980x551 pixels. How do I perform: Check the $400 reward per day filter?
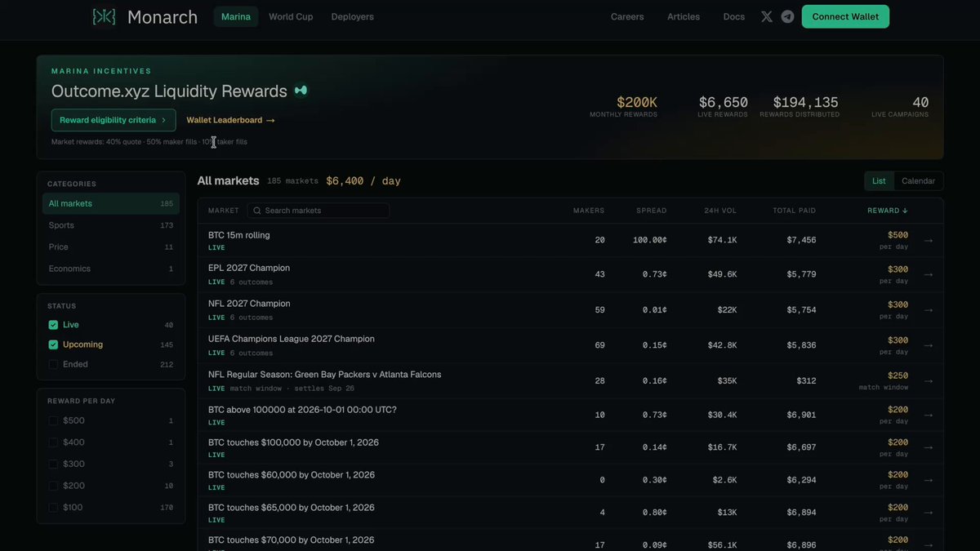[53, 442]
